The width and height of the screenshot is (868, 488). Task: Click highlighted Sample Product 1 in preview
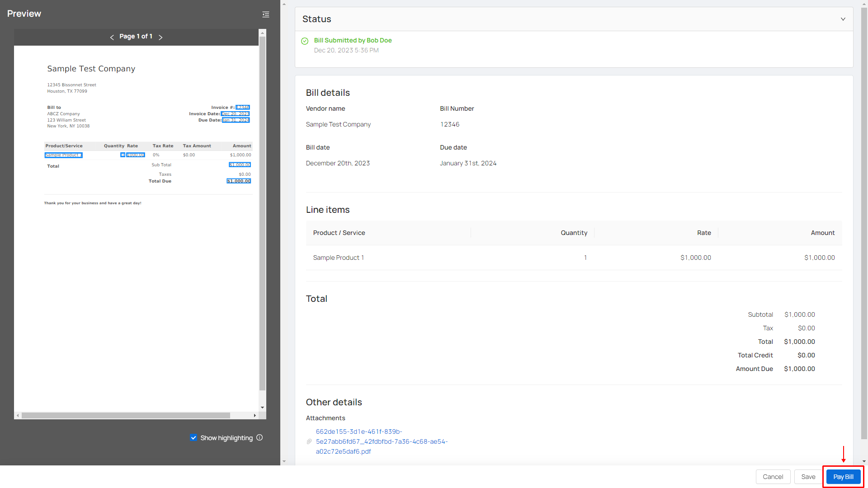pos(63,155)
